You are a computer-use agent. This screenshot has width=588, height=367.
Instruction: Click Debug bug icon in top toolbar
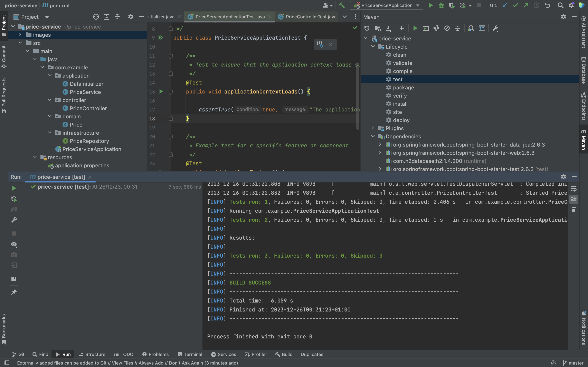click(x=441, y=5)
